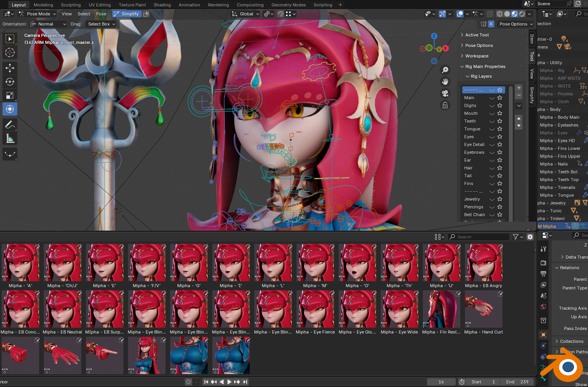
Task: Switch to the Geometry Nodes workspace tab
Action: coord(288,5)
